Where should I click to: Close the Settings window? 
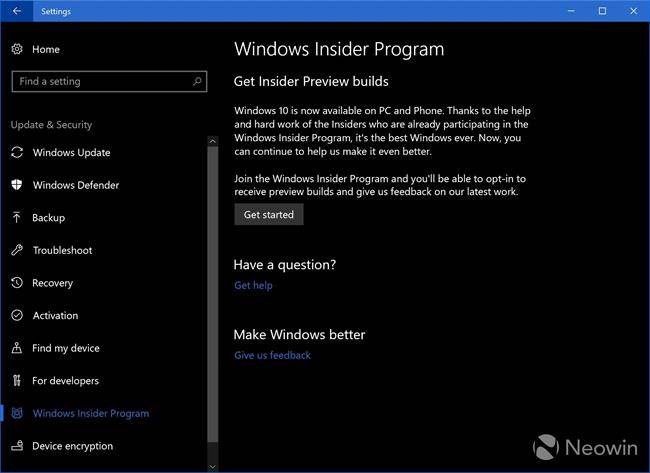[633, 11]
